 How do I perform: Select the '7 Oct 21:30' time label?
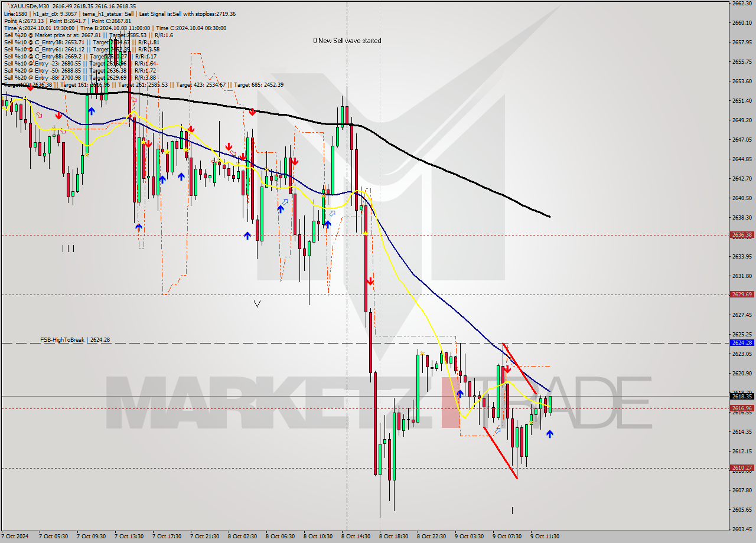click(204, 537)
